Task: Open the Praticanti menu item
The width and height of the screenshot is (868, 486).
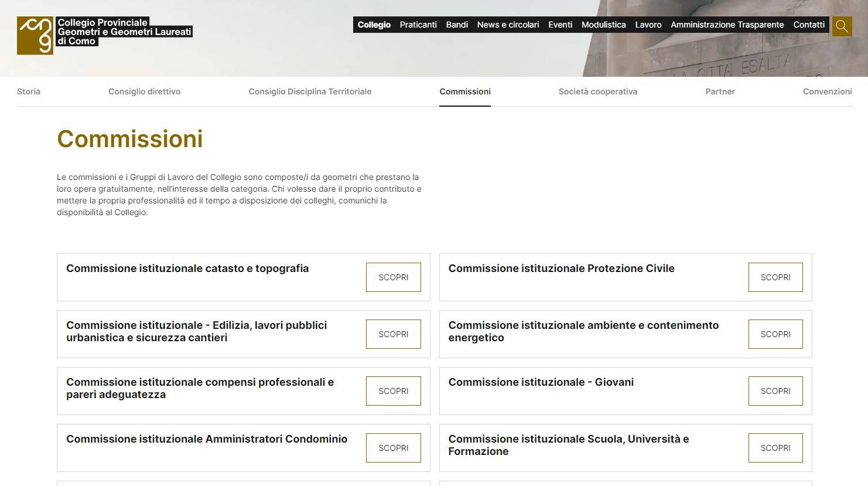Action: click(x=418, y=25)
